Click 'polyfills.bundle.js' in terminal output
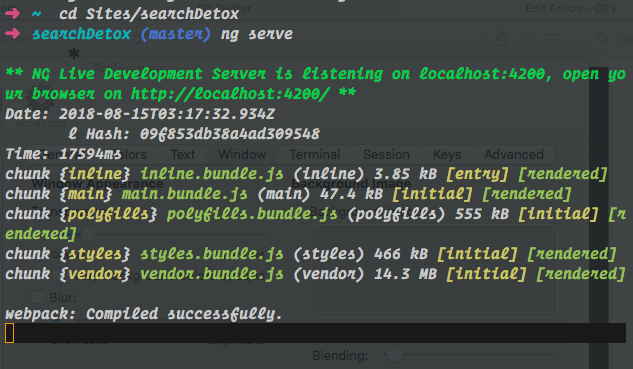Image resolution: width=633 pixels, height=369 pixels. (252, 214)
